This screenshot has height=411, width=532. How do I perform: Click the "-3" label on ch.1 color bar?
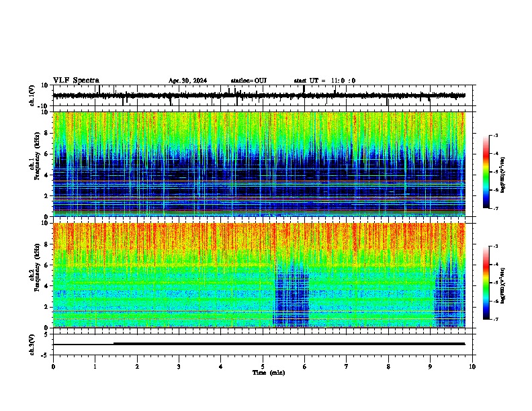(495, 135)
